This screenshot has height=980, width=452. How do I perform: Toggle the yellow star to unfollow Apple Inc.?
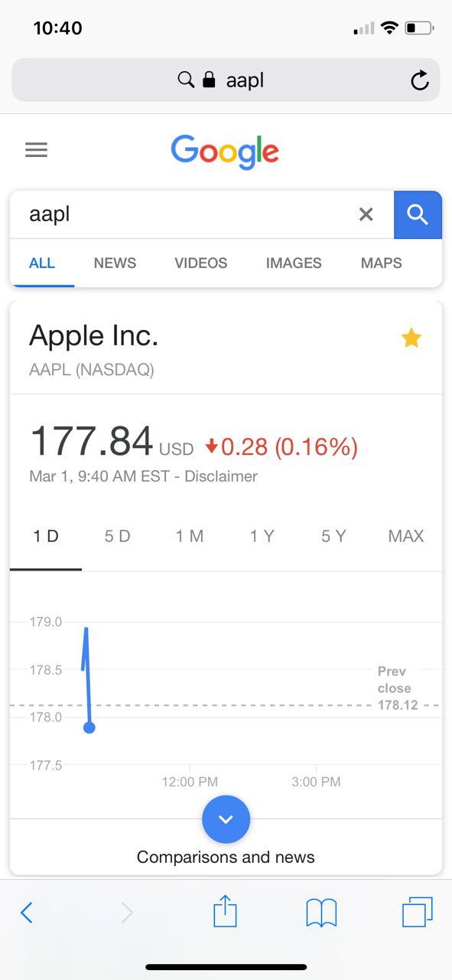tap(411, 338)
